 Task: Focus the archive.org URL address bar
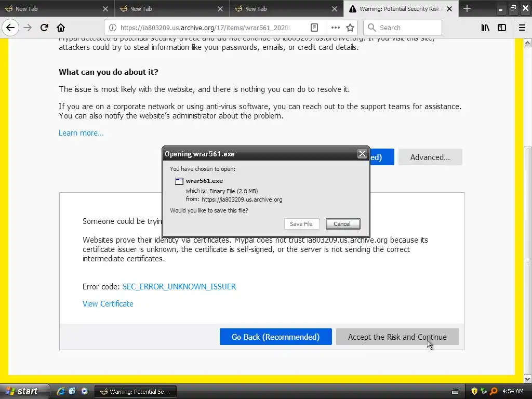(205, 28)
